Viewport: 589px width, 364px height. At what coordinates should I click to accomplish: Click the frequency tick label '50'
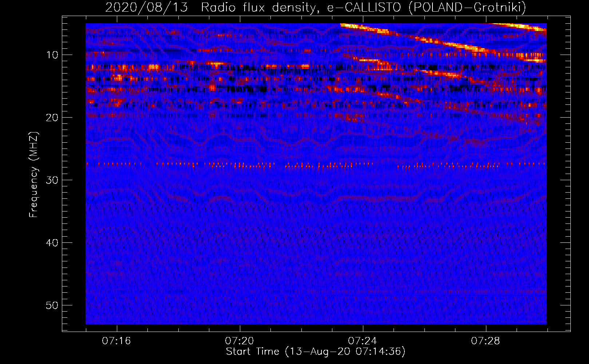pyautogui.click(x=52, y=305)
